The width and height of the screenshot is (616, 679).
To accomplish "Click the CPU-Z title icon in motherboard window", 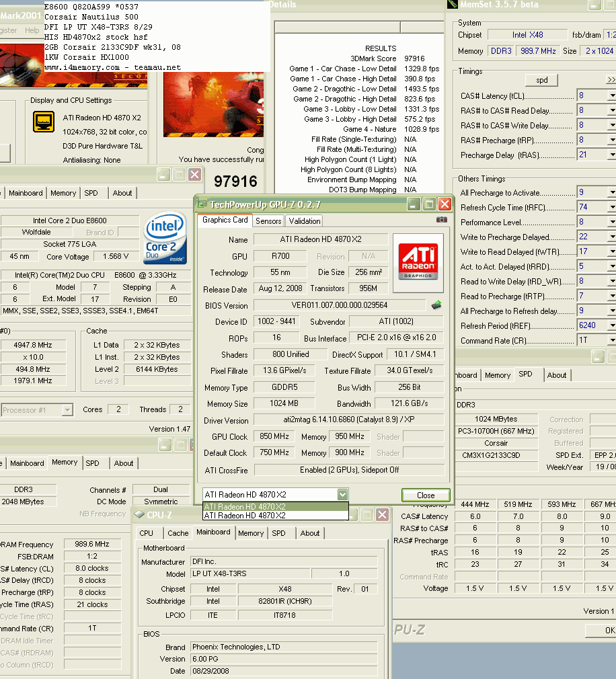I will click(x=139, y=514).
